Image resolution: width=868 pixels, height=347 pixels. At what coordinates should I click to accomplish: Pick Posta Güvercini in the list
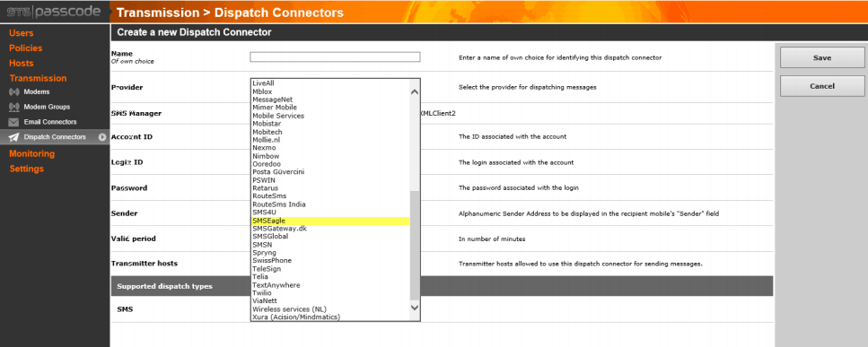[278, 172]
